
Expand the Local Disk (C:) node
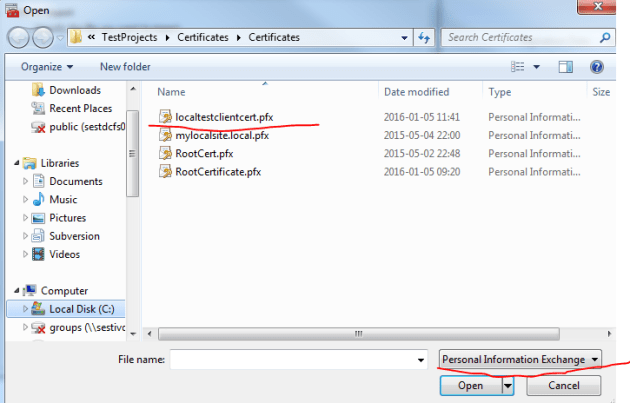pyautogui.click(x=25, y=309)
